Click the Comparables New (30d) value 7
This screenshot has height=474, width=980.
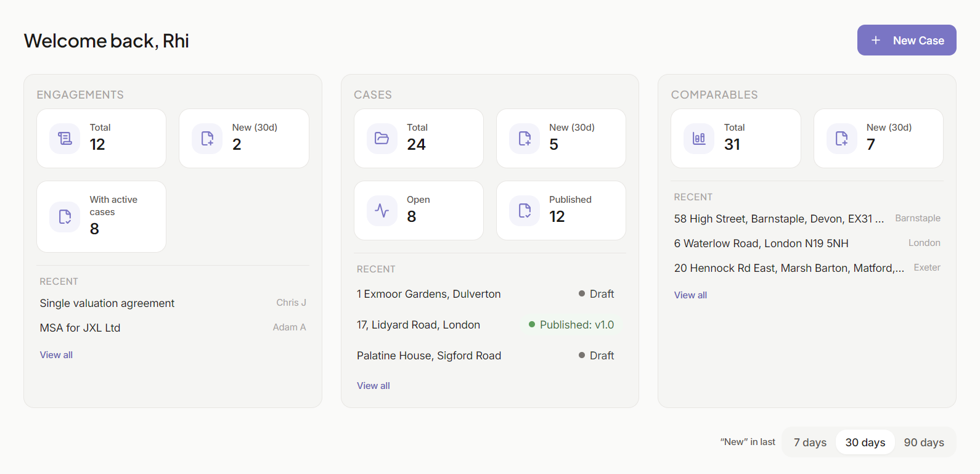pos(871,145)
